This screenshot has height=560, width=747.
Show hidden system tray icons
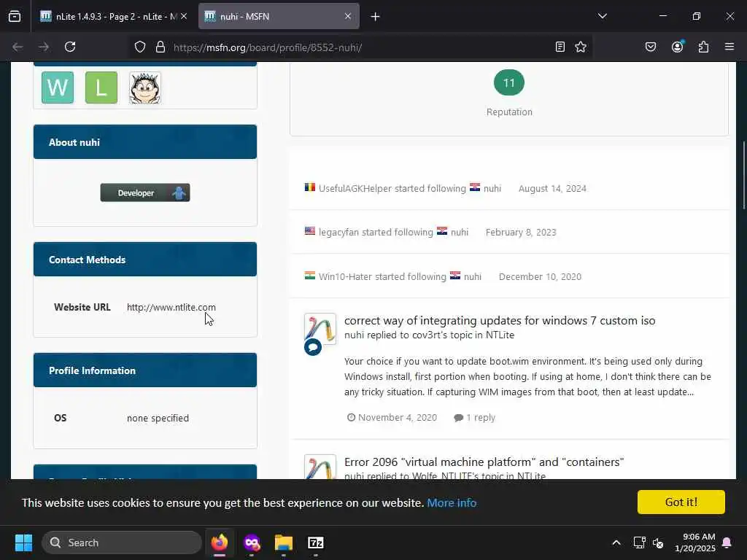tap(616, 542)
